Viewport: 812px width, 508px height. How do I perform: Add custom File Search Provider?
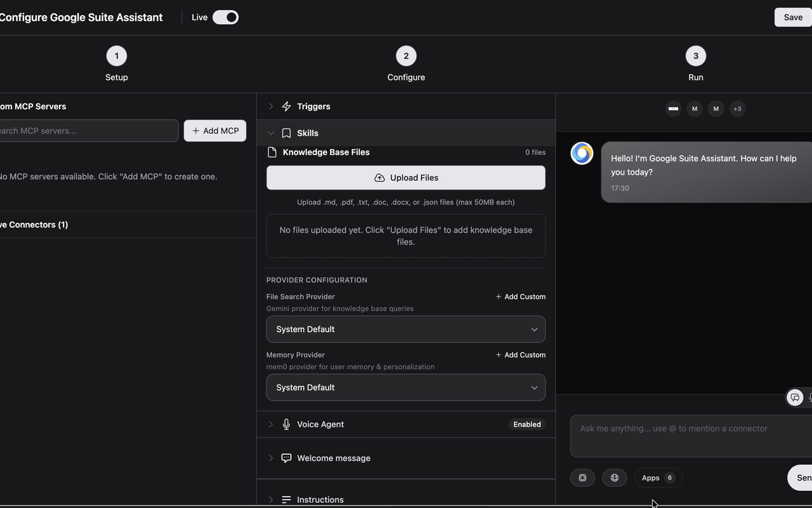point(520,297)
